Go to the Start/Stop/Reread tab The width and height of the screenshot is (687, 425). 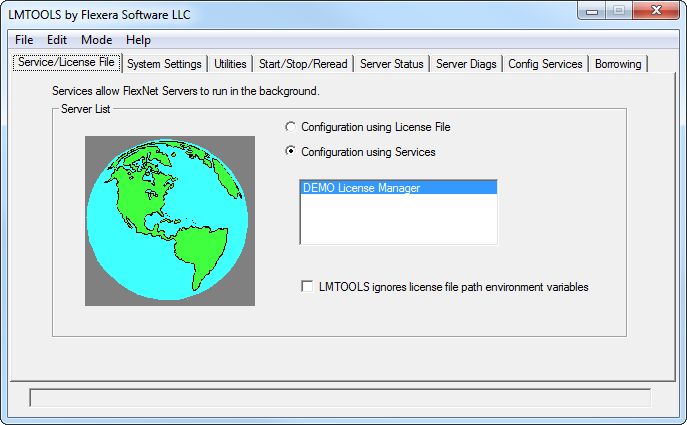coord(303,64)
